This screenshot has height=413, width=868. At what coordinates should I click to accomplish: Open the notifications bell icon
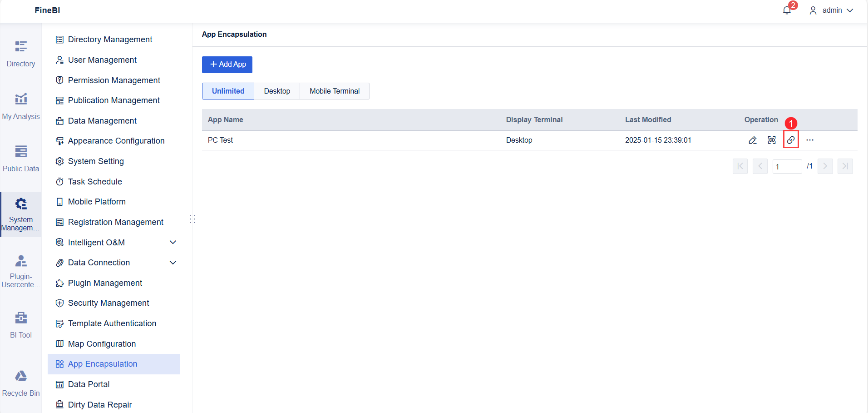(x=787, y=10)
